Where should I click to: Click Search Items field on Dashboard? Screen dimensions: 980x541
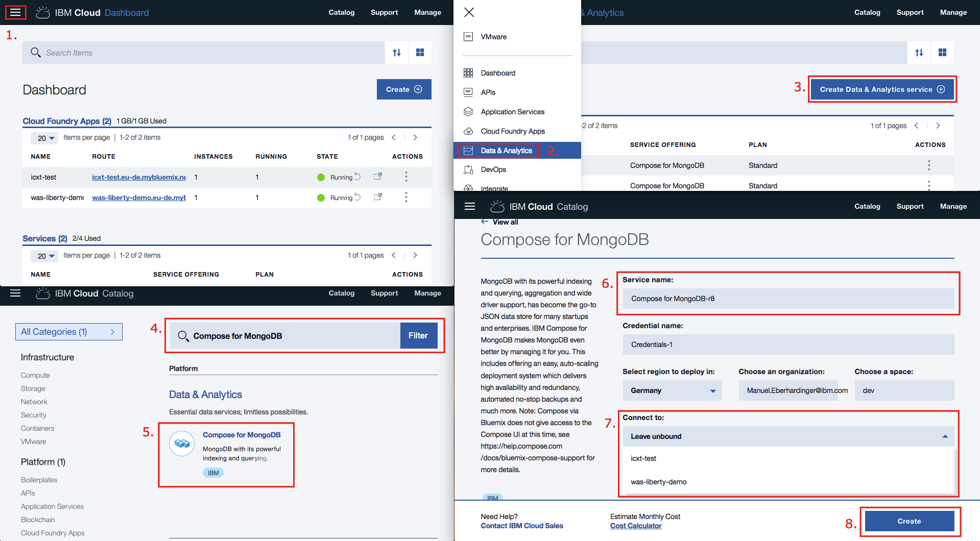(x=203, y=53)
